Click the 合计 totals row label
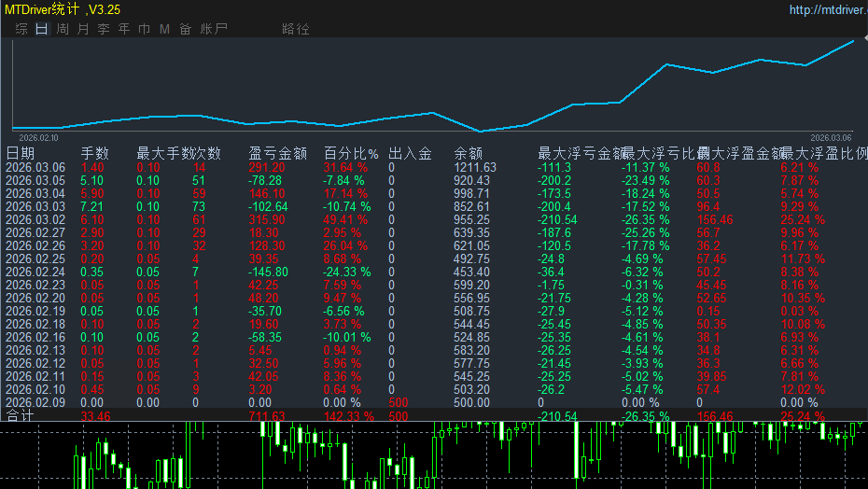This screenshot has width=868, height=489. point(20,415)
